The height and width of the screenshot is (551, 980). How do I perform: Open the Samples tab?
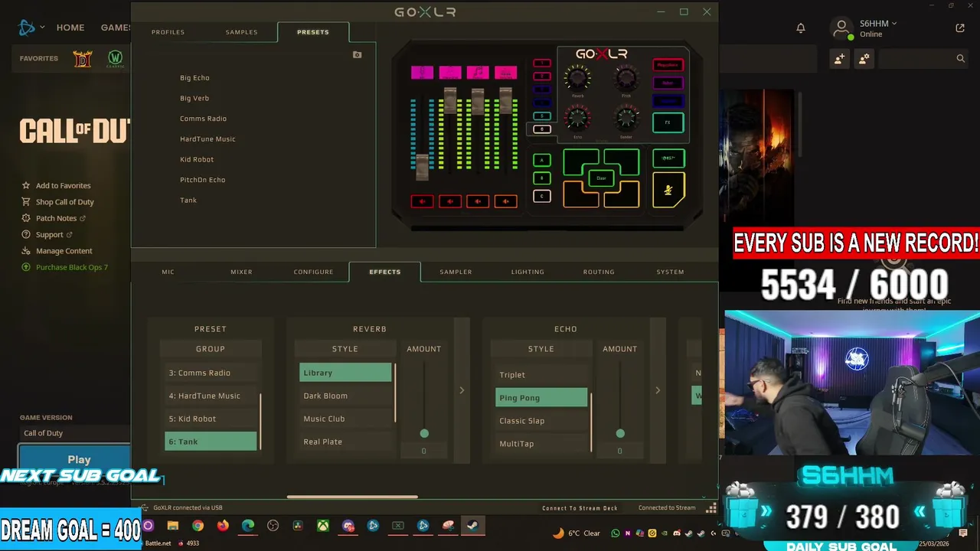point(241,32)
